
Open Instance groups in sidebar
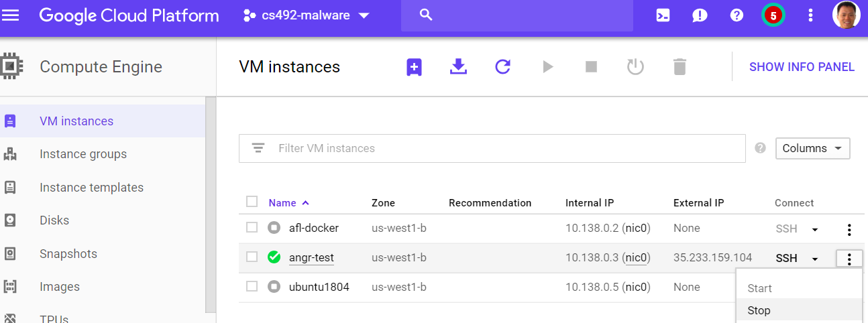coord(83,154)
